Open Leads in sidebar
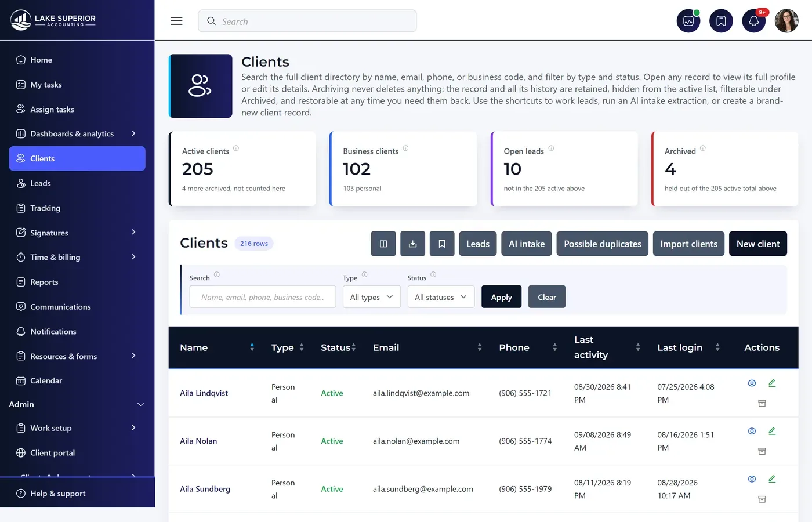Viewport: 812px width, 522px height. click(77, 183)
